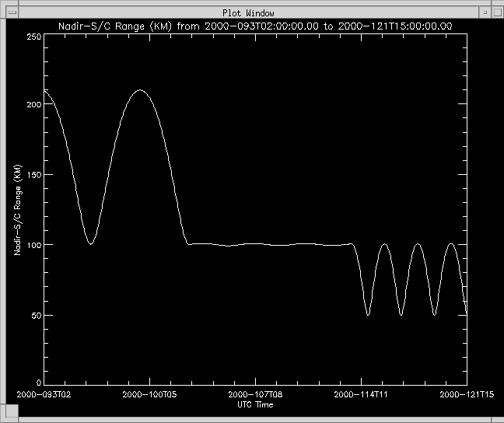Minimize the Plot Window
This screenshot has height=423, width=504.
pyautogui.click(x=483, y=12)
